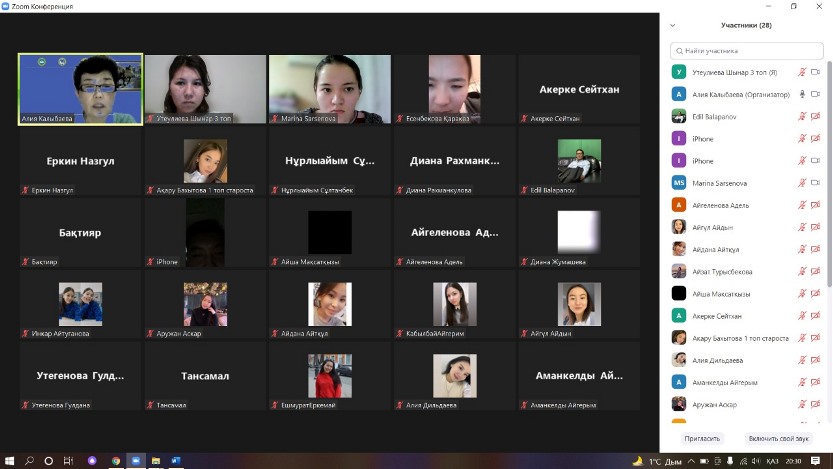Click camera-off icon for Аружан Аскар
Image resolution: width=833 pixels, height=469 pixels.
coord(814,404)
